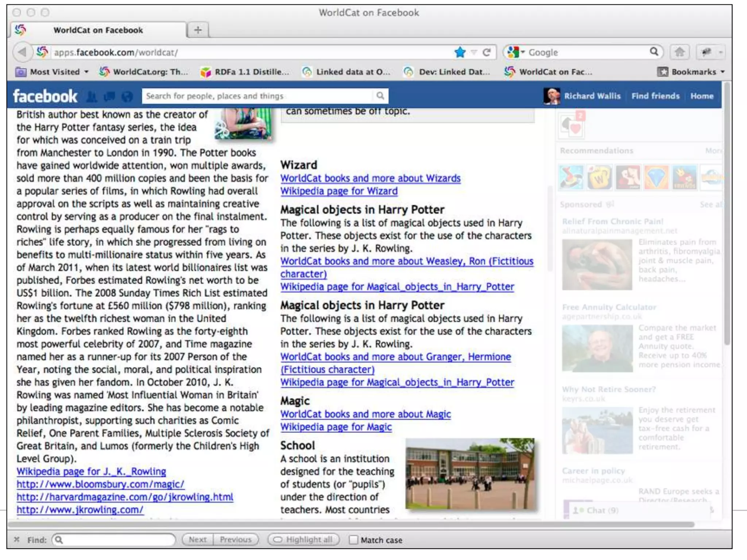
Task: Open WorldCat books about Weasley, Ron link
Action: tap(407, 267)
